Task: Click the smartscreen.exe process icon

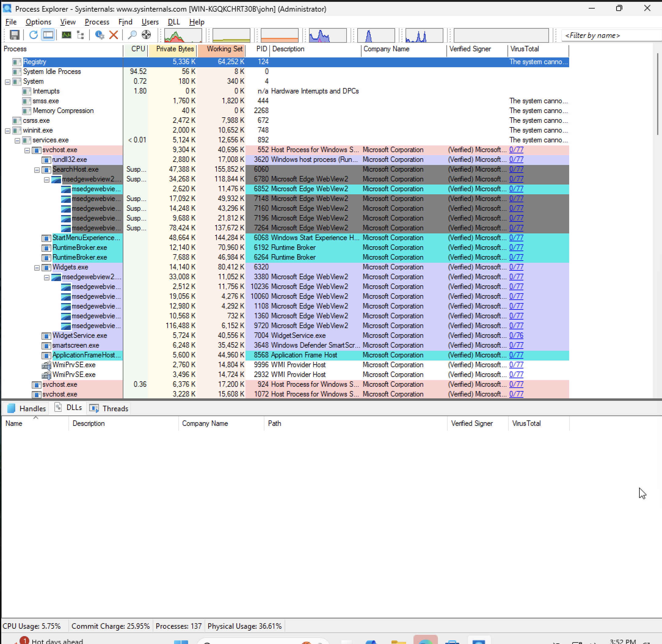Action: click(x=46, y=346)
